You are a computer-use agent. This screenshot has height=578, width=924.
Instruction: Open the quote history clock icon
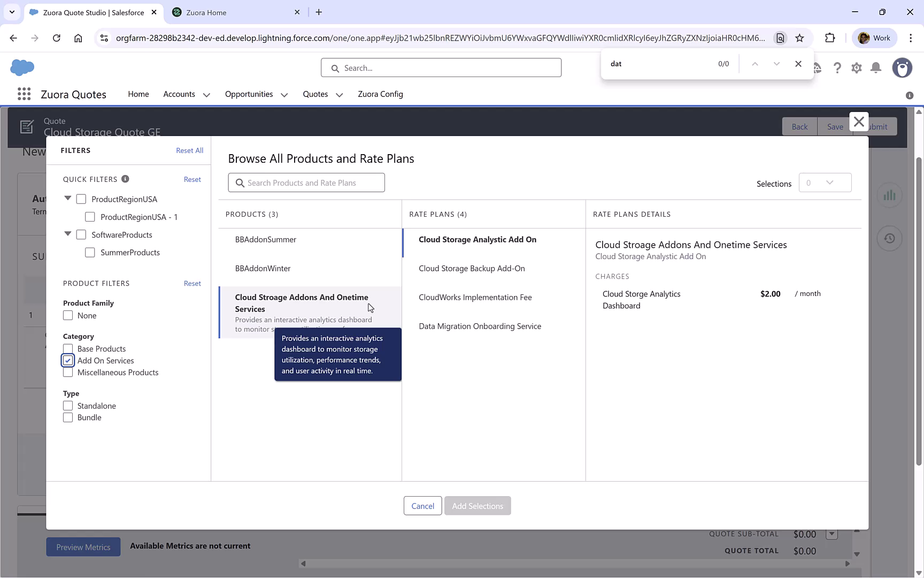tap(889, 238)
